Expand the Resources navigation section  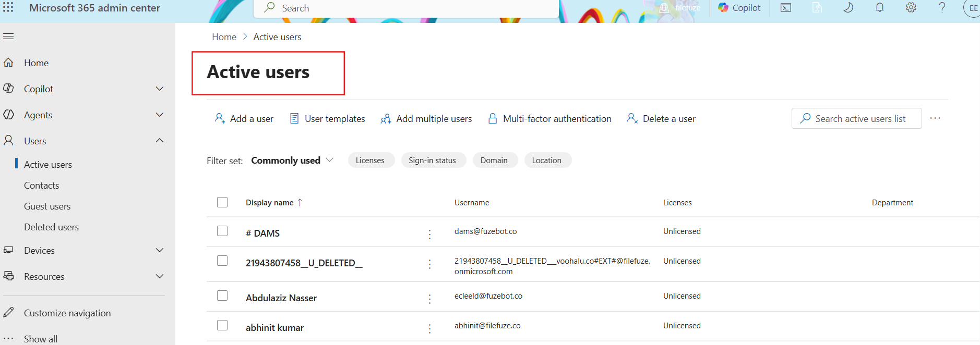[x=160, y=276]
